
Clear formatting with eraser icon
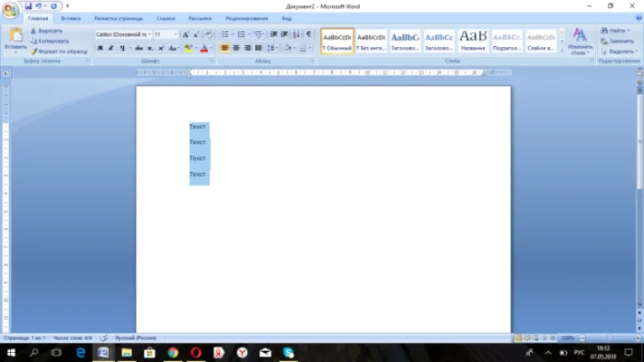209,34
